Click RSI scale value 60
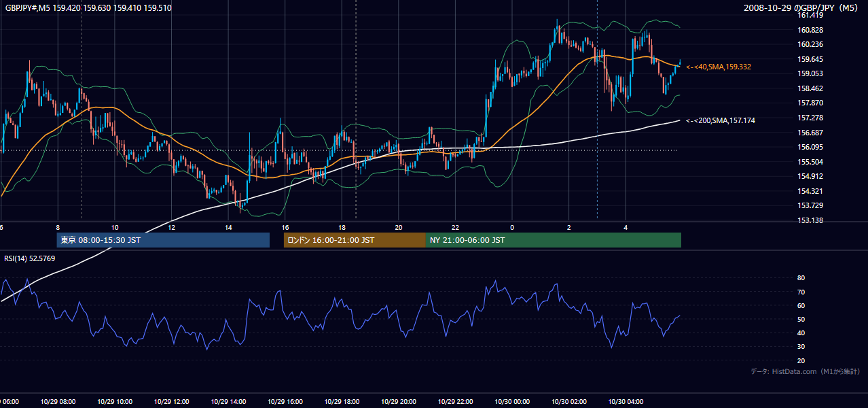Viewport: 868px width, 408px height. pos(801,305)
